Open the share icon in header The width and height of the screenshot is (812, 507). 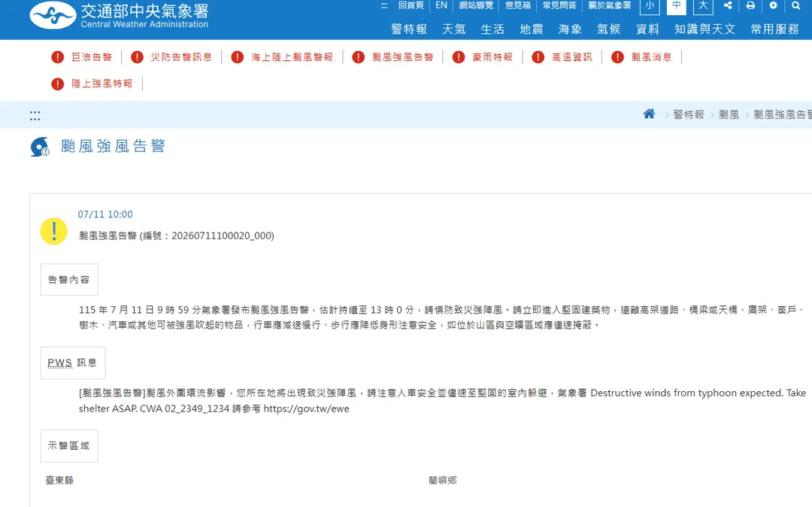tap(728, 6)
